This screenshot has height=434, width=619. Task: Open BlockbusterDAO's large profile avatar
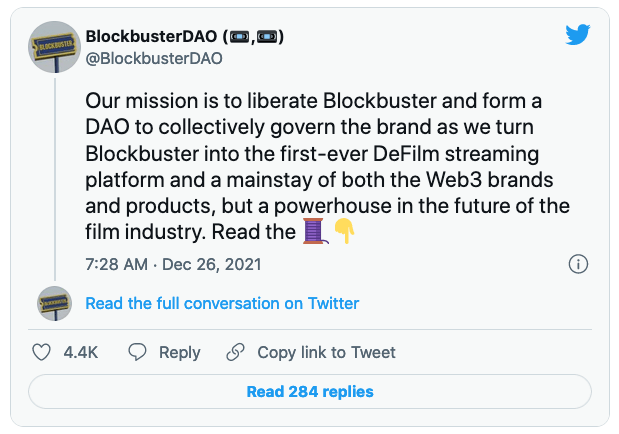click(x=54, y=47)
